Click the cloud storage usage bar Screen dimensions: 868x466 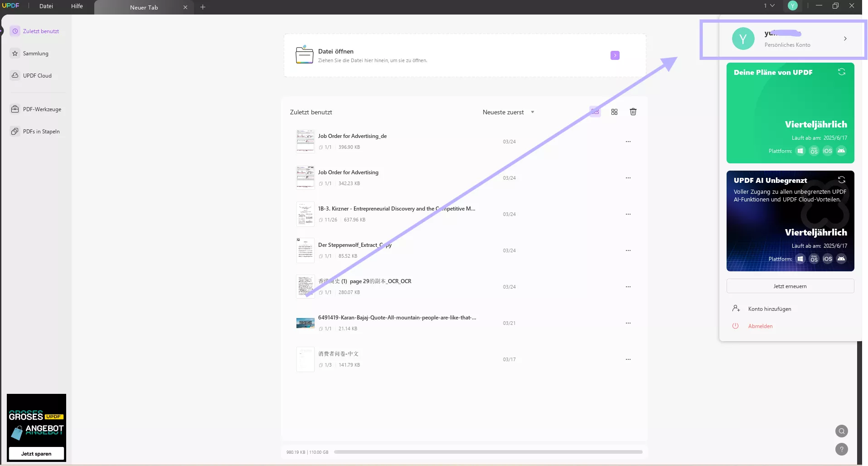pos(488,452)
